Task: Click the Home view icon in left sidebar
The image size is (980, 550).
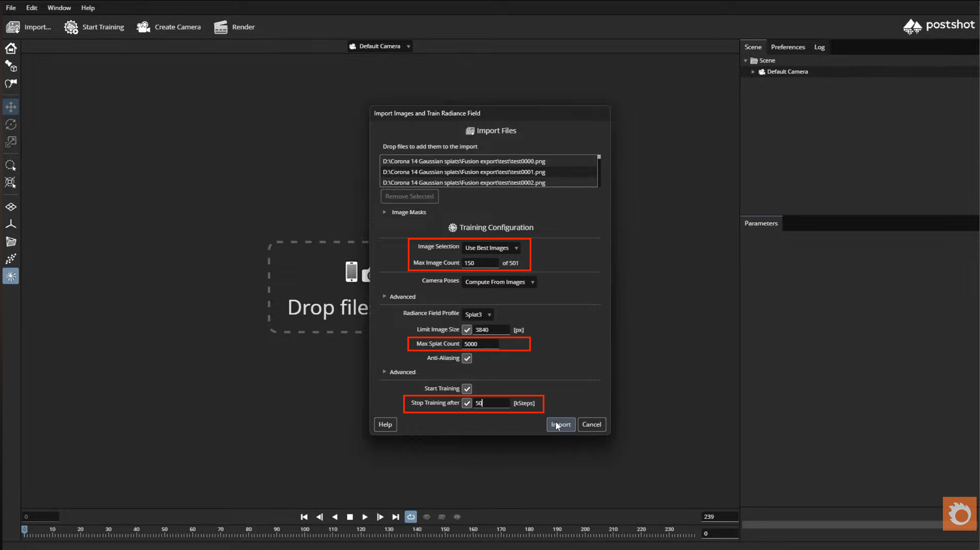Action: pyautogui.click(x=11, y=48)
